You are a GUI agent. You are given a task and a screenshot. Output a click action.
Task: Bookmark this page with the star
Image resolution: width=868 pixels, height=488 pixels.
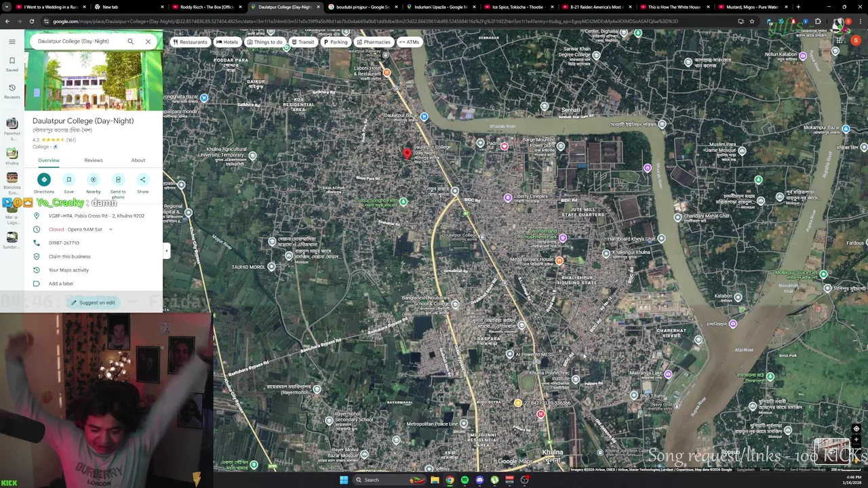[x=751, y=21]
